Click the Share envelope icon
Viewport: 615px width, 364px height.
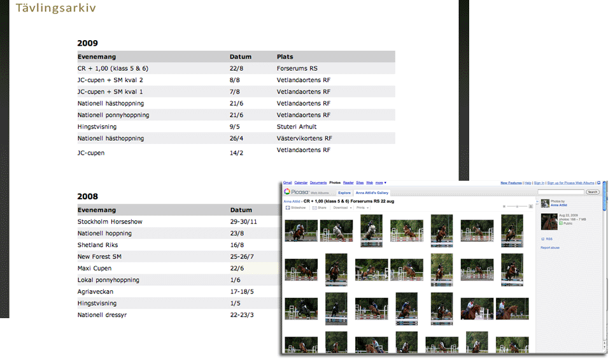(x=315, y=208)
